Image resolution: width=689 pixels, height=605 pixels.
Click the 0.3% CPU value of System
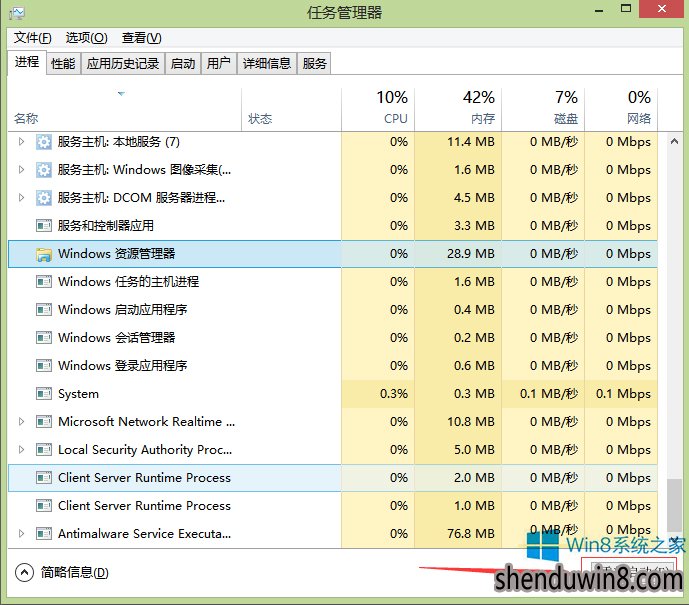pos(394,394)
